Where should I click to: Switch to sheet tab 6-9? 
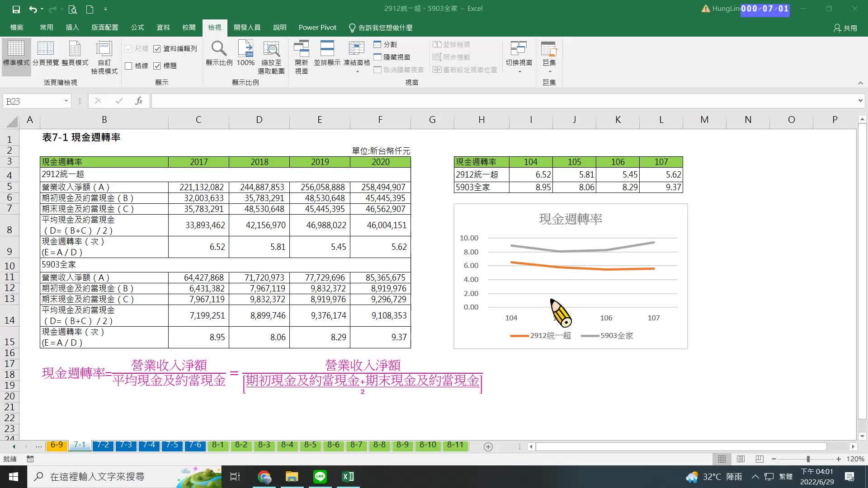pos(57,445)
